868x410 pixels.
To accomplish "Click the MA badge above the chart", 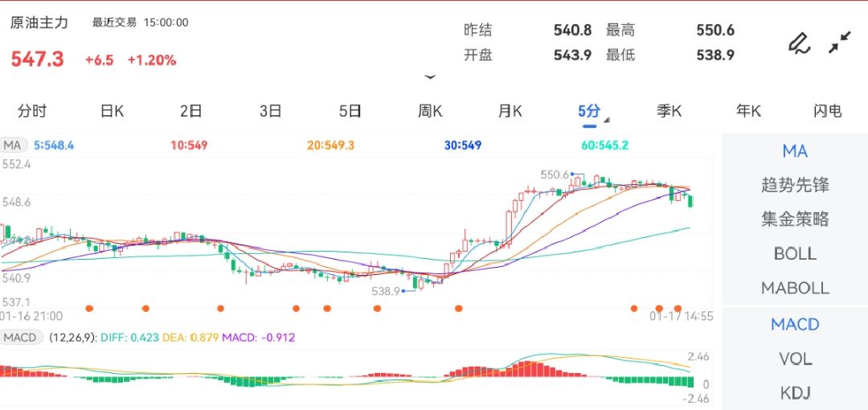I will point(14,146).
